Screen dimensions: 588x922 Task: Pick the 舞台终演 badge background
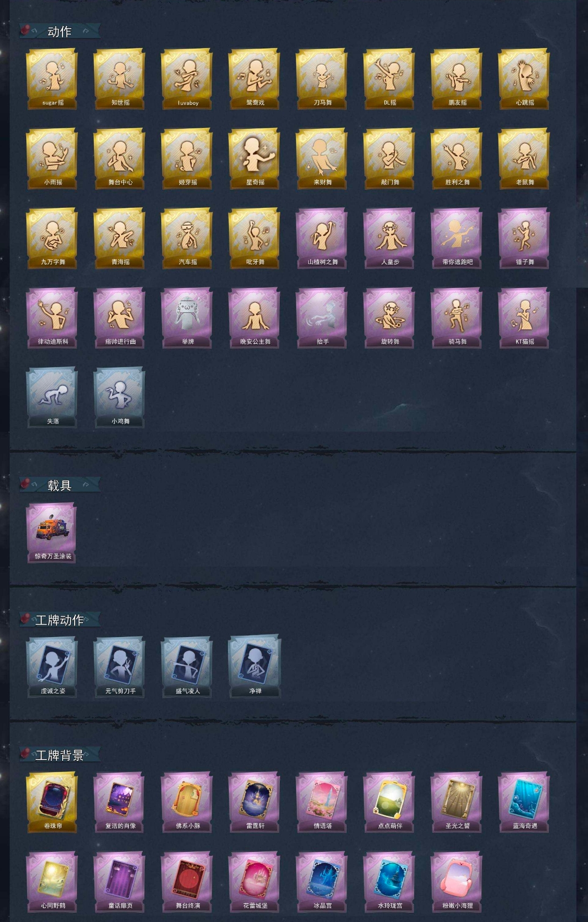click(x=187, y=882)
